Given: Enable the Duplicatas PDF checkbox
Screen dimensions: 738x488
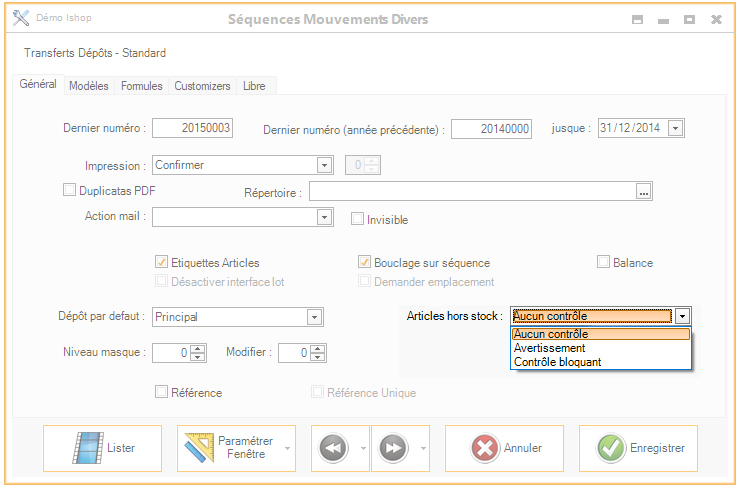Looking at the screenshot, I should click(69, 189).
